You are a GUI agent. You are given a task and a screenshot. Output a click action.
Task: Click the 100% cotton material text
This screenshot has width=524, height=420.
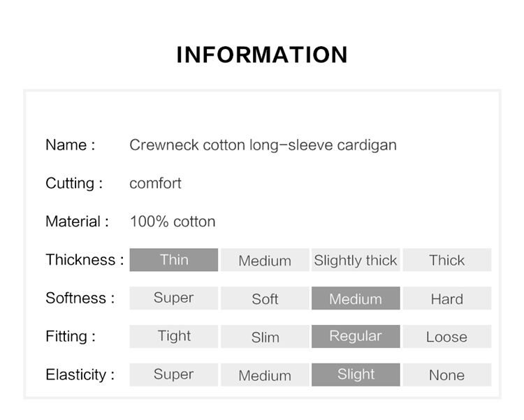[173, 222]
